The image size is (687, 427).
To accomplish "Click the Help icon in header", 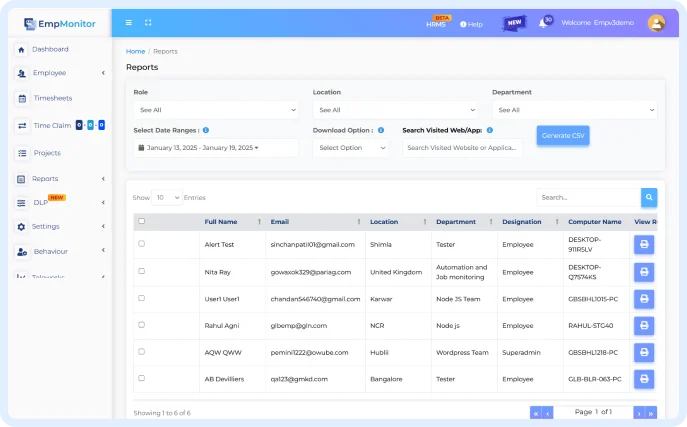I will [471, 23].
